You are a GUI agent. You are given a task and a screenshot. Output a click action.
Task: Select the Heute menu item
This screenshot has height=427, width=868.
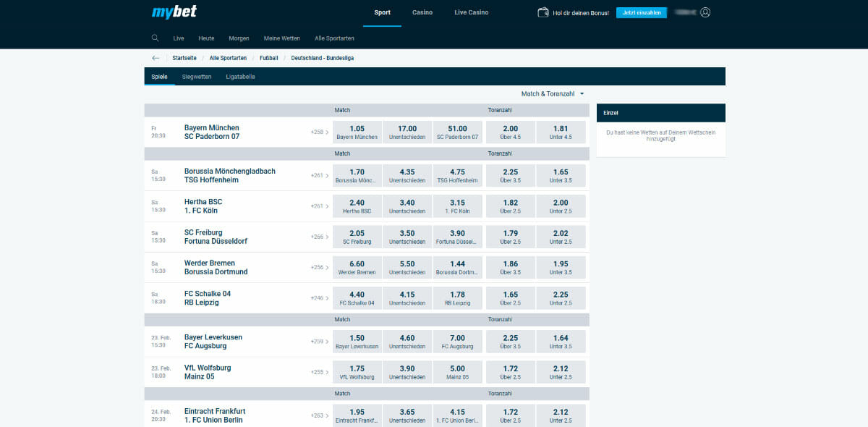[206, 38]
